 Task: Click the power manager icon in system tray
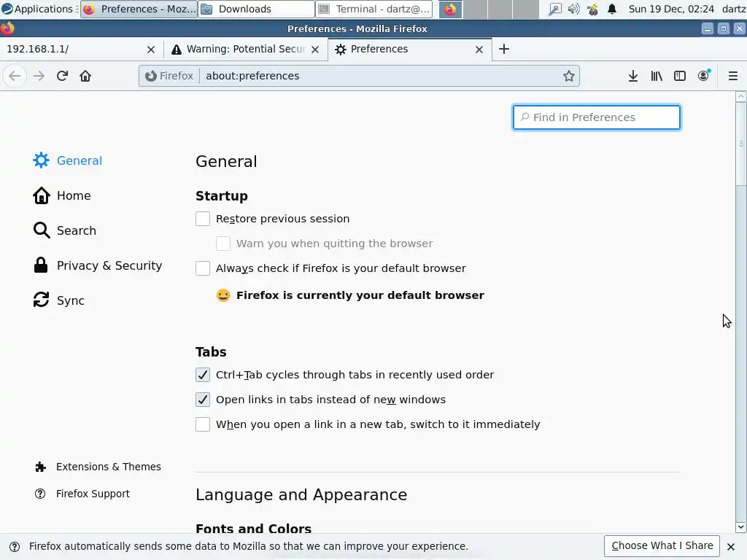pyautogui.click(x=592, y=9)
